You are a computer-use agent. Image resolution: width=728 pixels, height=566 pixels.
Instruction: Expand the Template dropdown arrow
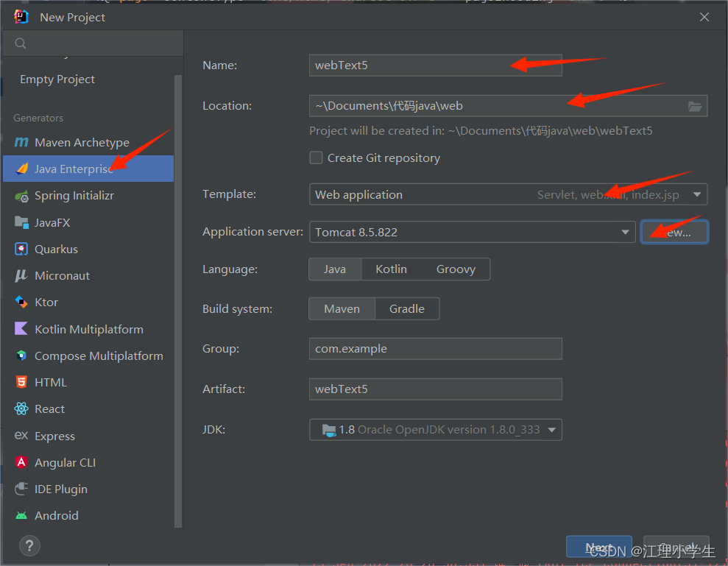tap(697, 194)
